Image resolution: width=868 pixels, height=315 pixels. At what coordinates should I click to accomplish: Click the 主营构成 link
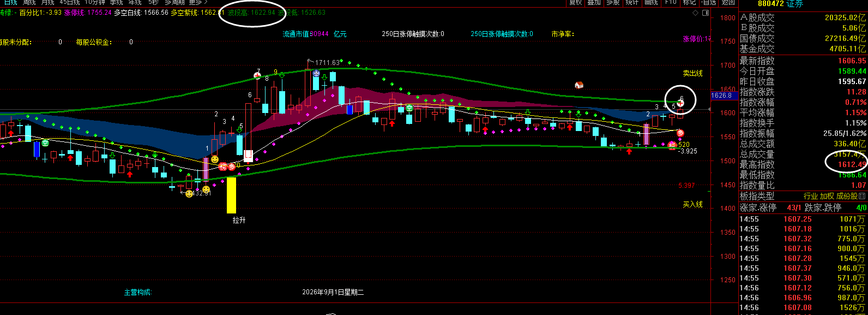click(x=138, y=293)
